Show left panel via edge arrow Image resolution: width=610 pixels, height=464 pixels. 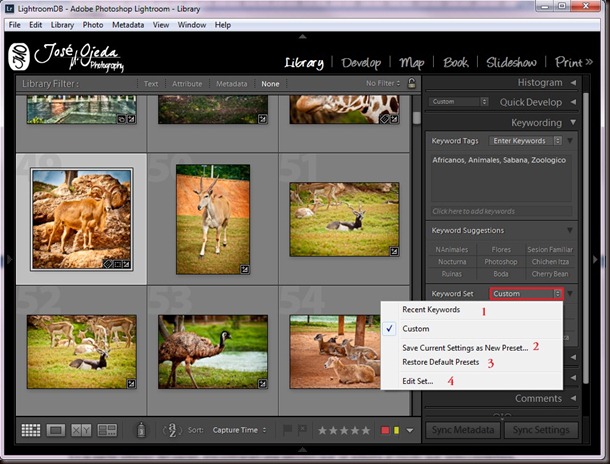10,259
